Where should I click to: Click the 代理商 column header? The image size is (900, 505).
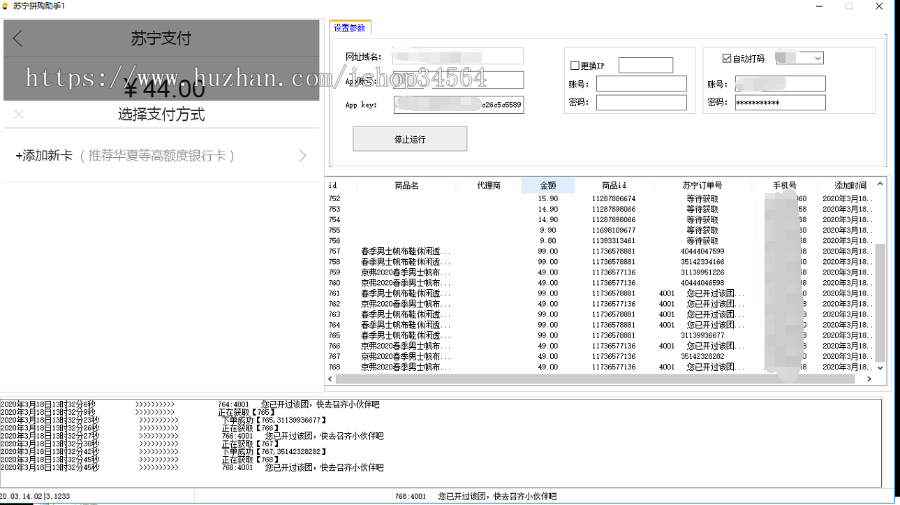(x=488, y=185)
